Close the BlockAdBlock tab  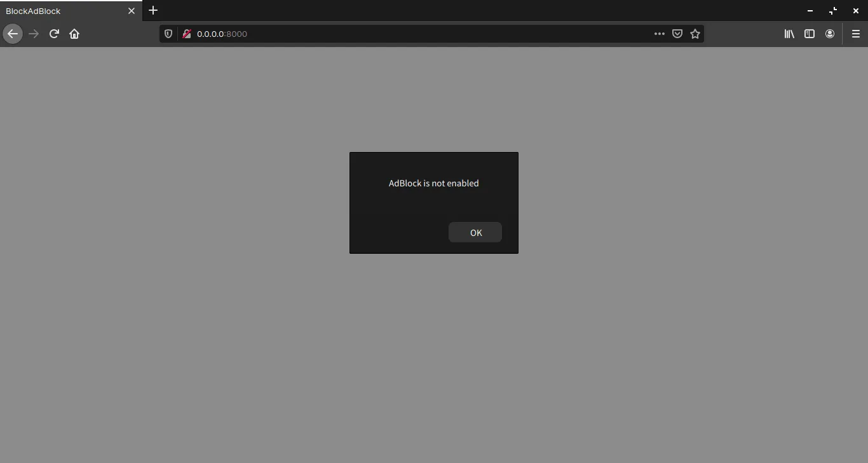click(x=132, y=11)
